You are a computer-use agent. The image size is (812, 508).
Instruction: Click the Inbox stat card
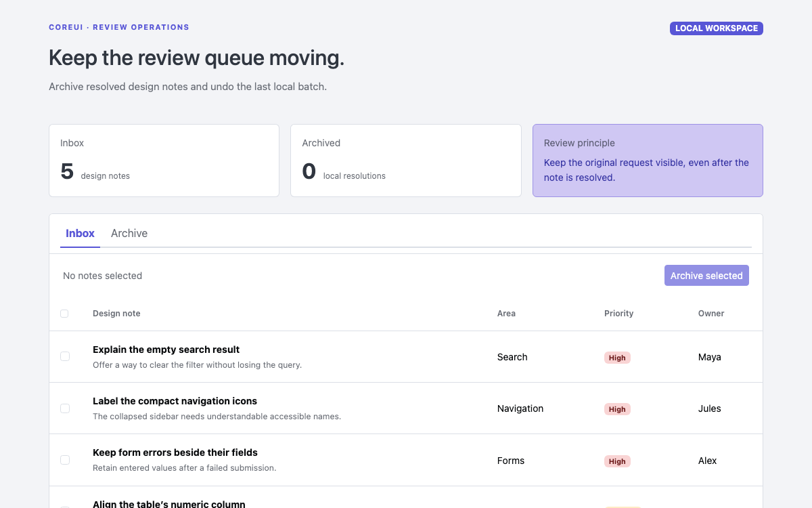tap(164, 161)
